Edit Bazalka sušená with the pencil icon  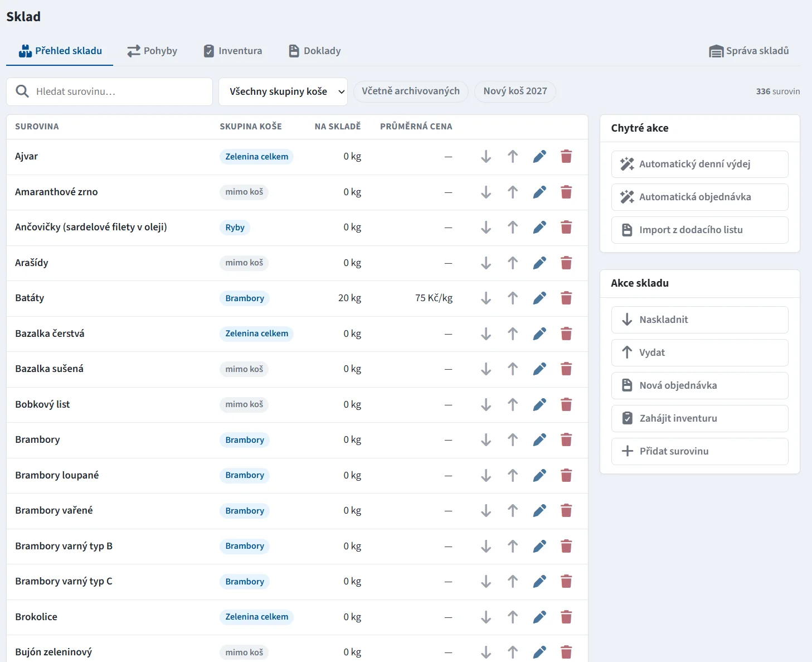[x=539, y=369]
